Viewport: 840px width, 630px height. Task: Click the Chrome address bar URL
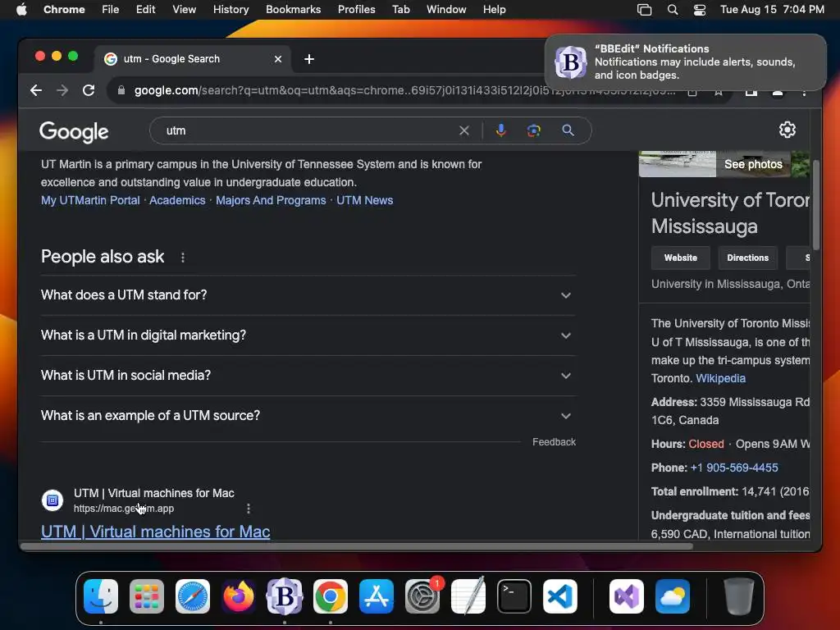click(x=404, y=90)
